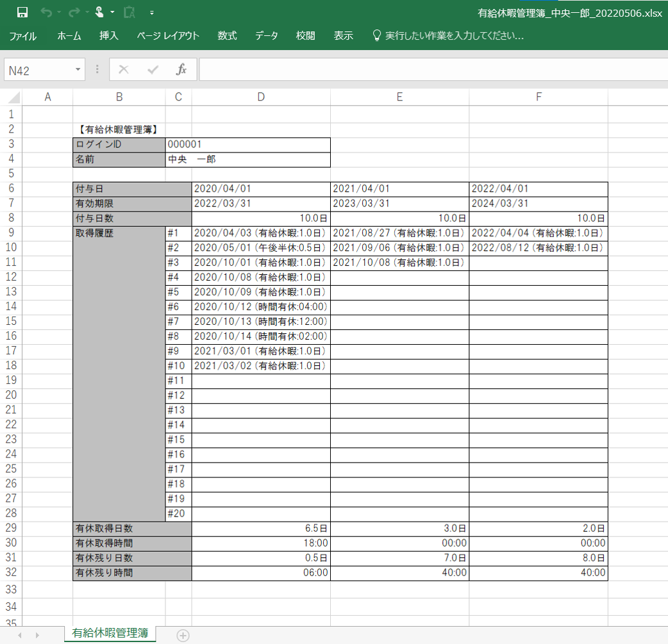
Task: Click the cancel X icon in formula bar
Action: click(x=124, y=70)
